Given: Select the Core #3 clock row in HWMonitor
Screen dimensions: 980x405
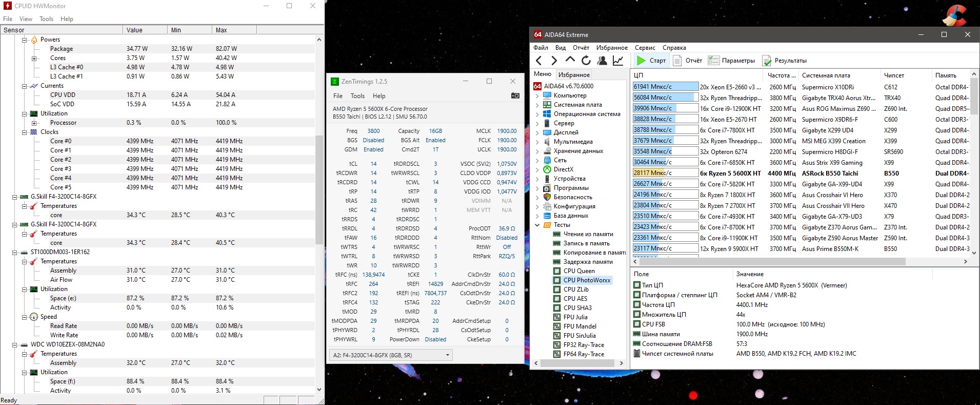Looking at the screenshot, I should (x=157, y=169).
